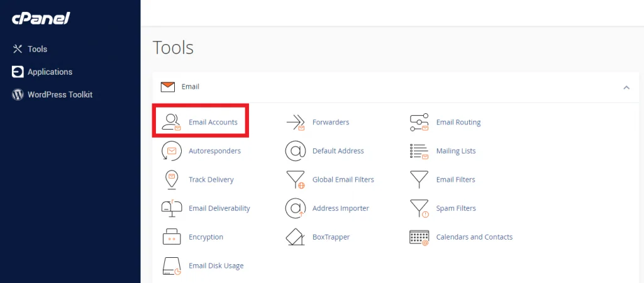Click the Forwarders arrow icon
The width and height of the screenshot is (644, 283).
click(x=296, y=123)
